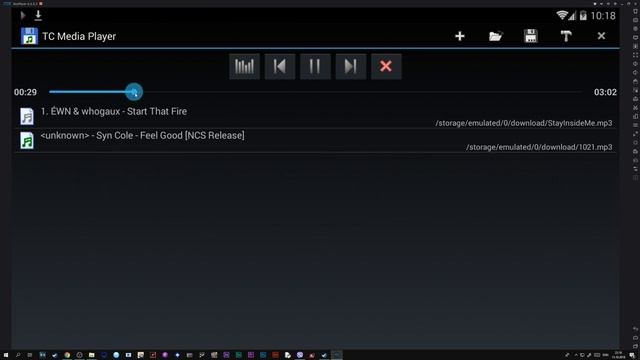
Task: Open File Explorer from the taskbar
Action: click(91, 355)
